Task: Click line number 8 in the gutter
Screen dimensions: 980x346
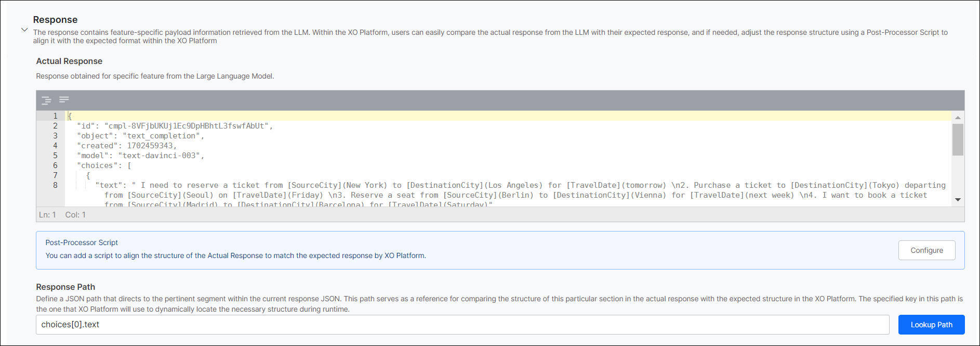Action: (x=55, y=185)
